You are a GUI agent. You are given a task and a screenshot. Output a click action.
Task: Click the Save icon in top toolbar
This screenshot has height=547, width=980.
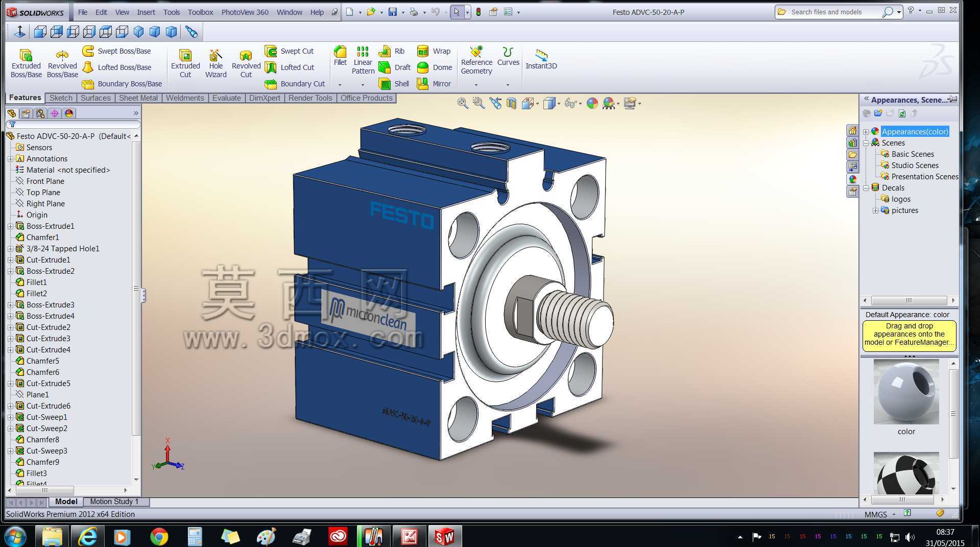click(392, 12)
